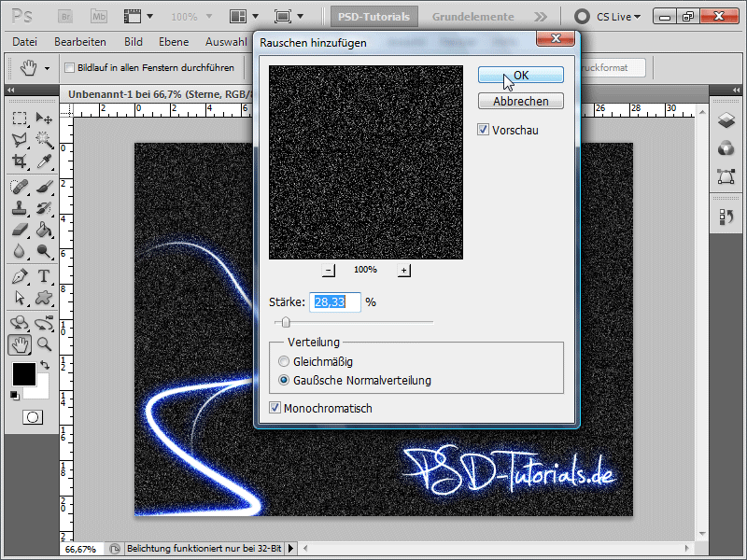The image size is (747, 560).
Task: Select the Type tool
Action: [44, 276]
